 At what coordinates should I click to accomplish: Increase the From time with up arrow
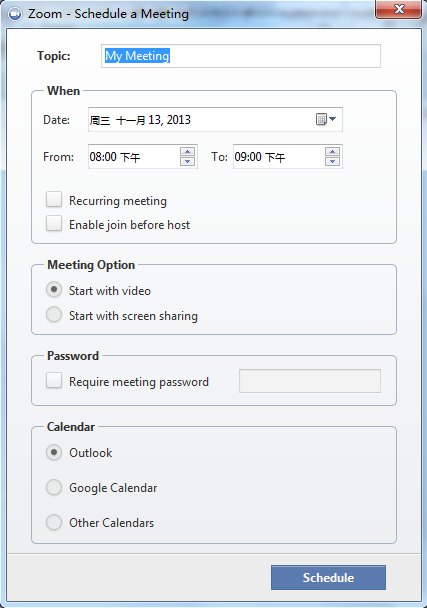click(188, 152)
